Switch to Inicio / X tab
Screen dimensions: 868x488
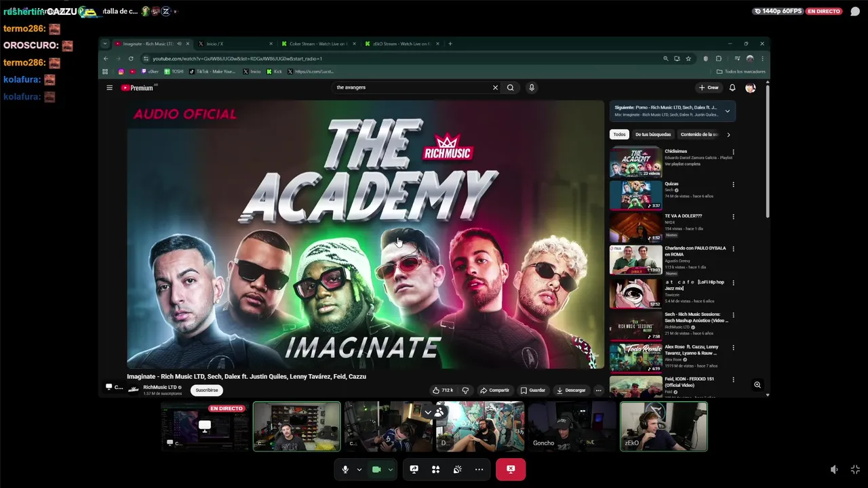pyautogui.click(x=234, y=43)
